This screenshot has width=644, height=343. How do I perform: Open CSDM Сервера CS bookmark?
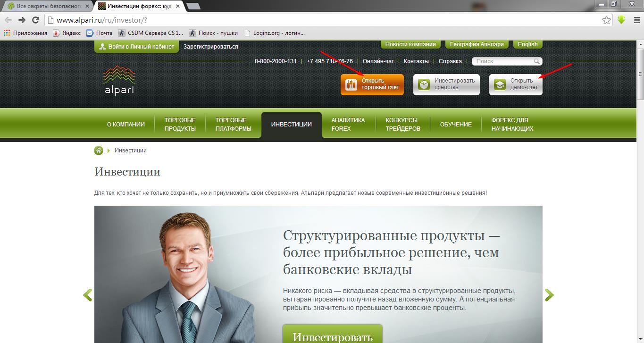[151, 33]
